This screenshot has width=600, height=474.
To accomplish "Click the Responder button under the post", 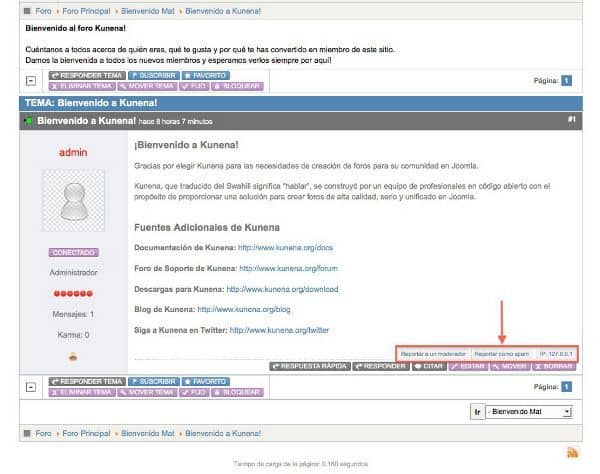I will (x=381, y=366).
